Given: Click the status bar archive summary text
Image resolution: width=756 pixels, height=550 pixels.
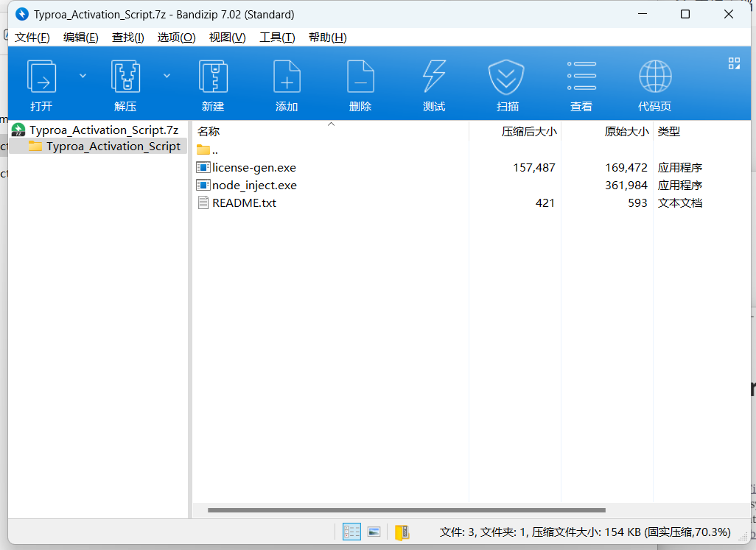Looking at the screenshot, I should tap(585, 532).
